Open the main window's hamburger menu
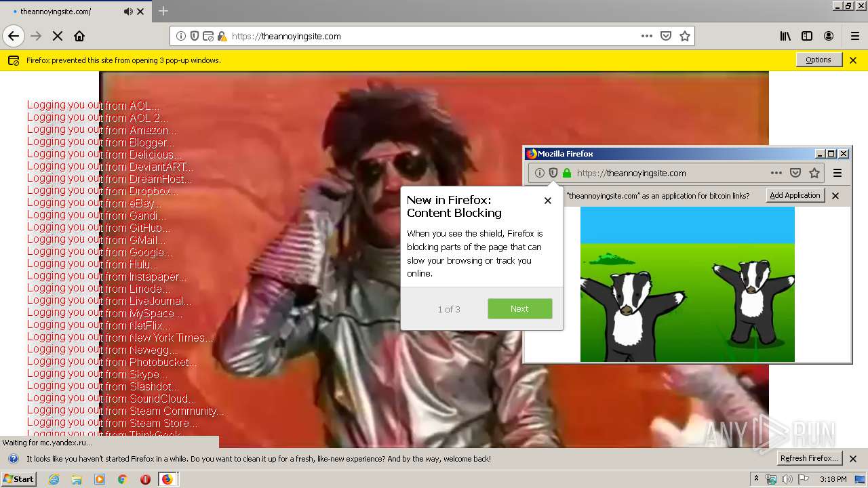Screen dimensions: 868x488 pyautogui.click(x=854, y=36)
